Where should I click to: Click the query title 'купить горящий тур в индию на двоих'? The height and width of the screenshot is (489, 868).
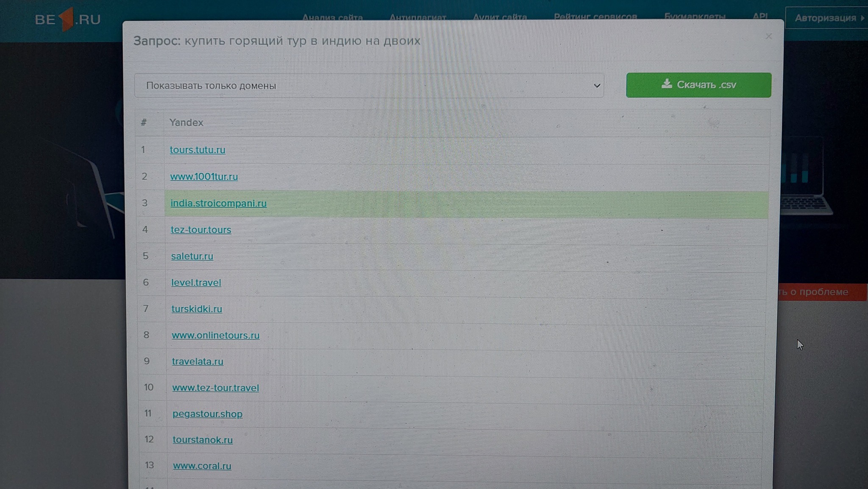pyautogui.click(x=303, y=41)
